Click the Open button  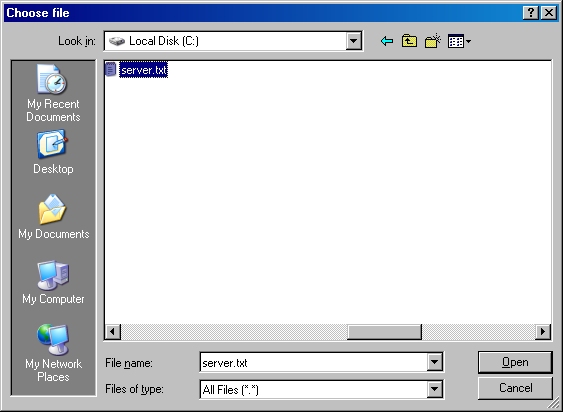(x=515, y=362)
